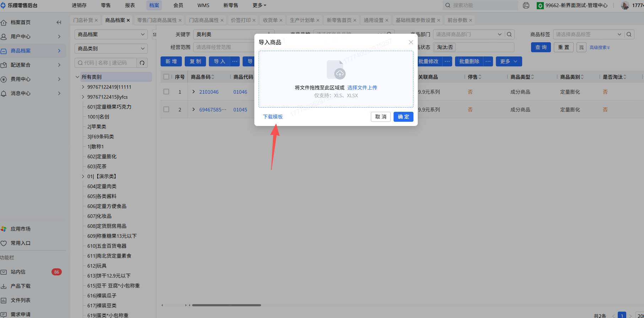Viewport: 644px width, 318px height.
Task: Open the 商品标签 select dropdown
Action: [588, 34]
